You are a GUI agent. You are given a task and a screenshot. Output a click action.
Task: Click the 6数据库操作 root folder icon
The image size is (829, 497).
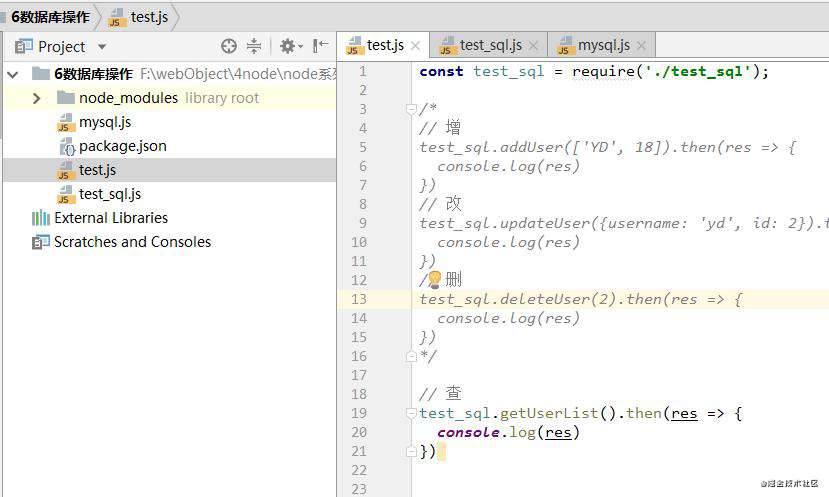pyautogui.click(x=41, y=73)
